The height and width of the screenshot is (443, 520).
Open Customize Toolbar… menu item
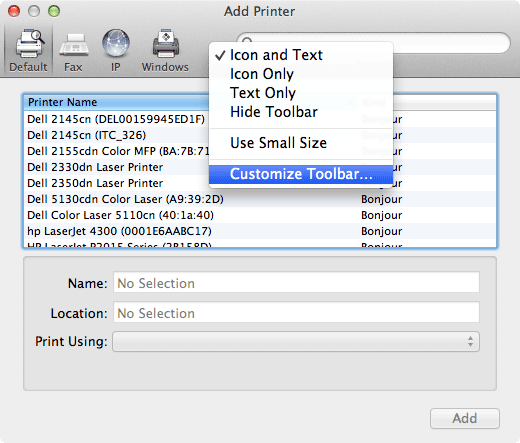[301, 174]
